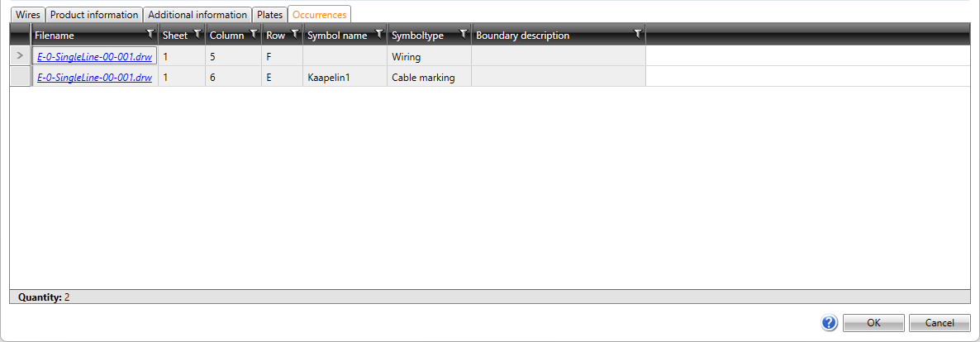This screenshot has width=980, height=342.
Task: Sort by the Symboltype column header
Action: click(x=417, y=36)
